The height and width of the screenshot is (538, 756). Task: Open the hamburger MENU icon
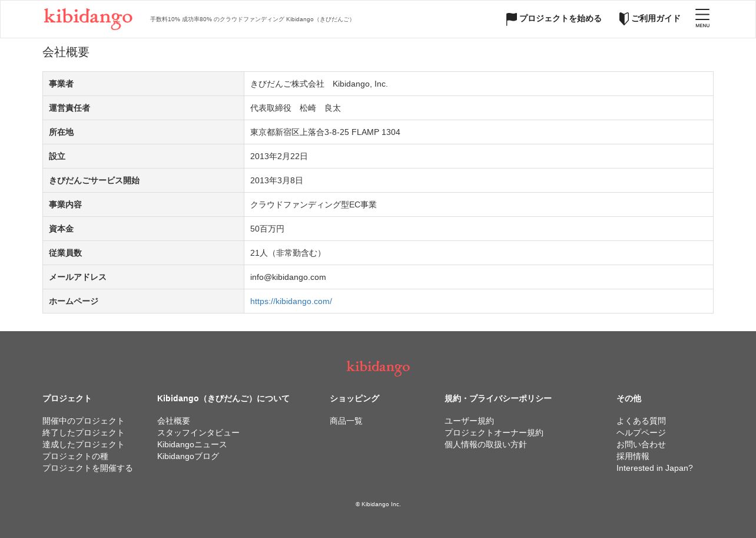[702, 18]
